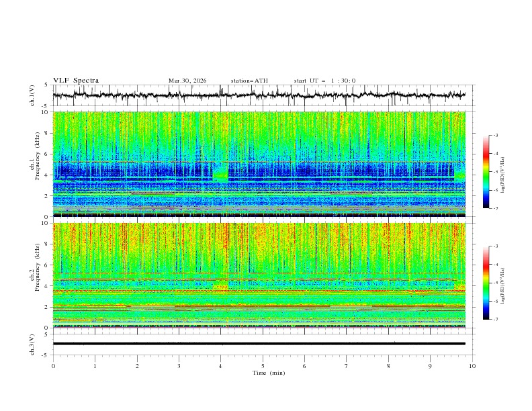Viewport: 532px width, 411px height.
Task: Click the "5" tick label on the Time axis
Action: click(x=263, y=366)
